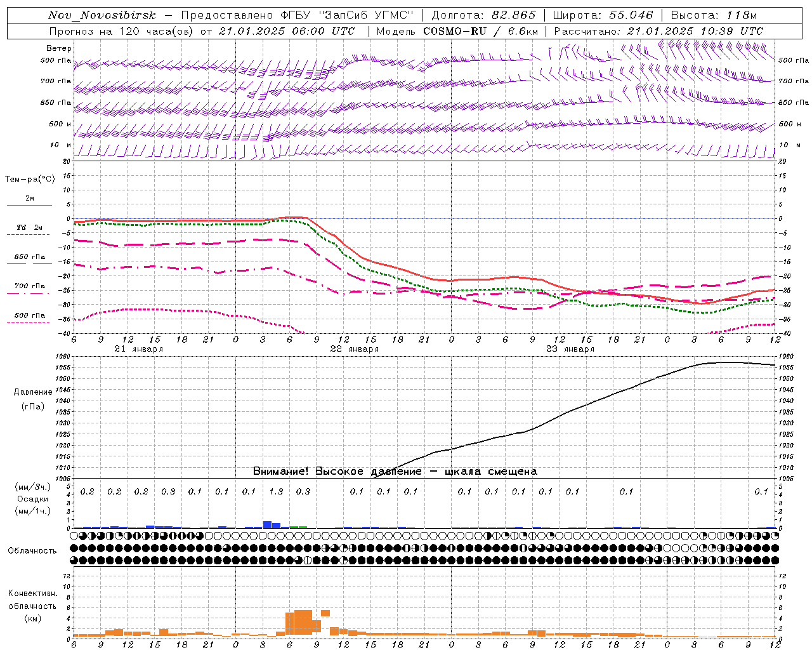Click the solid red 2м legend line
812x650 pixels.
point(29,206)
